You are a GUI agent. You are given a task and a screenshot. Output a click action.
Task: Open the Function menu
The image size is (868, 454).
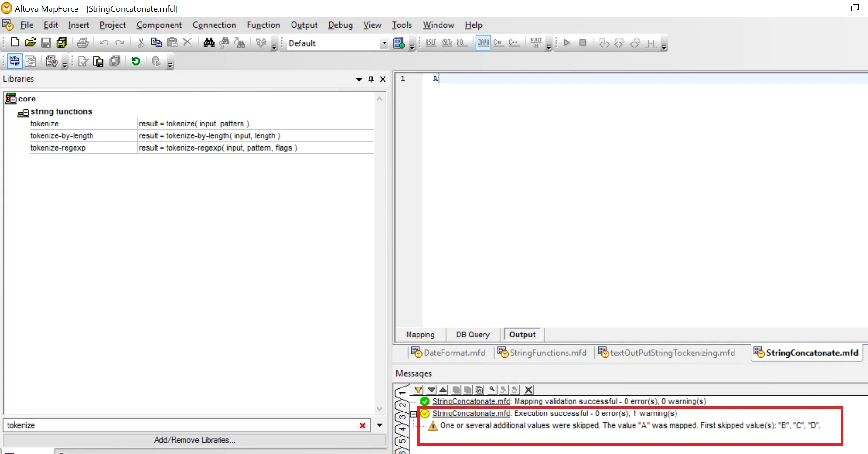(263, 25)
